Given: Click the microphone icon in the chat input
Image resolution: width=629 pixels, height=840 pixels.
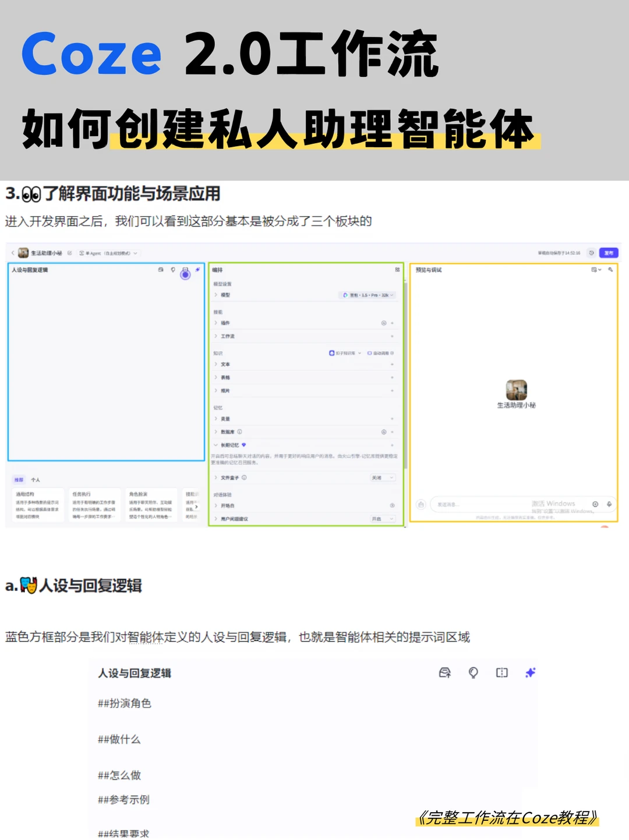Looking at the screenshot, I should click(x=609, y=504).
